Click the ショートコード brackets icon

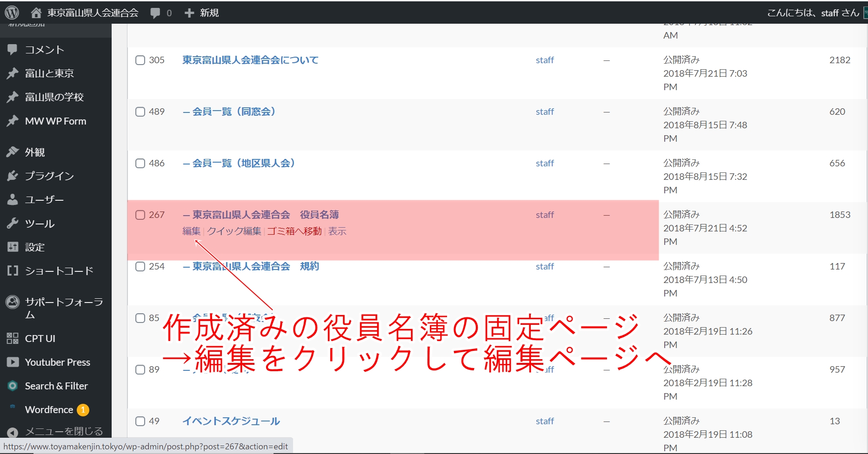pyautogui.click(x=13, y=270)
